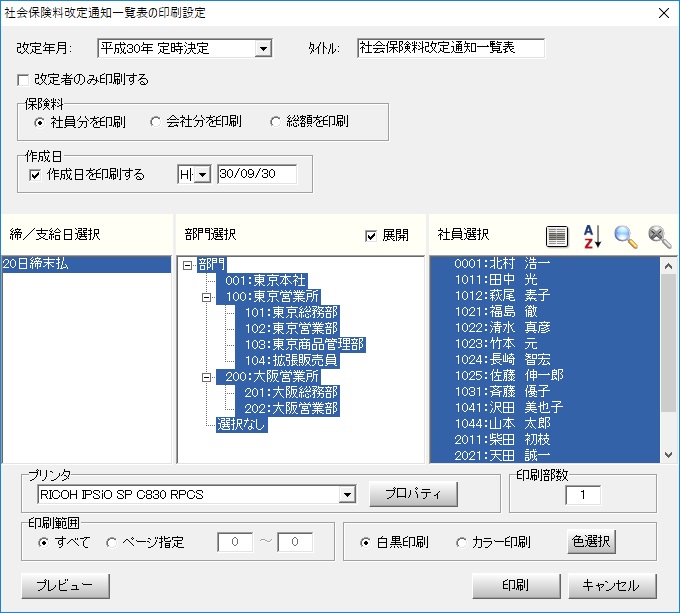
Task: Click the タイトル text field
Action: (451, 48)
